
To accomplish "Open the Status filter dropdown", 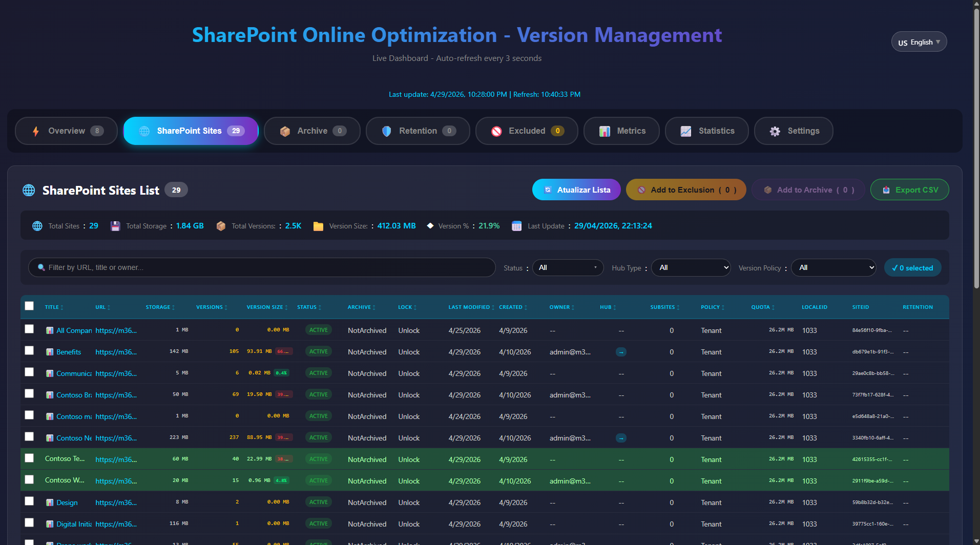I will click(x=568, y=267).
